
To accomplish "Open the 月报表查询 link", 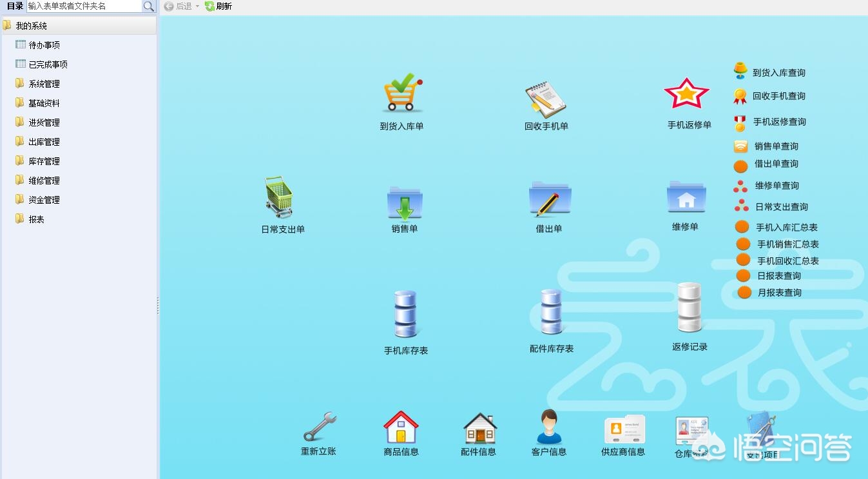I will click(x=780, y=293).
